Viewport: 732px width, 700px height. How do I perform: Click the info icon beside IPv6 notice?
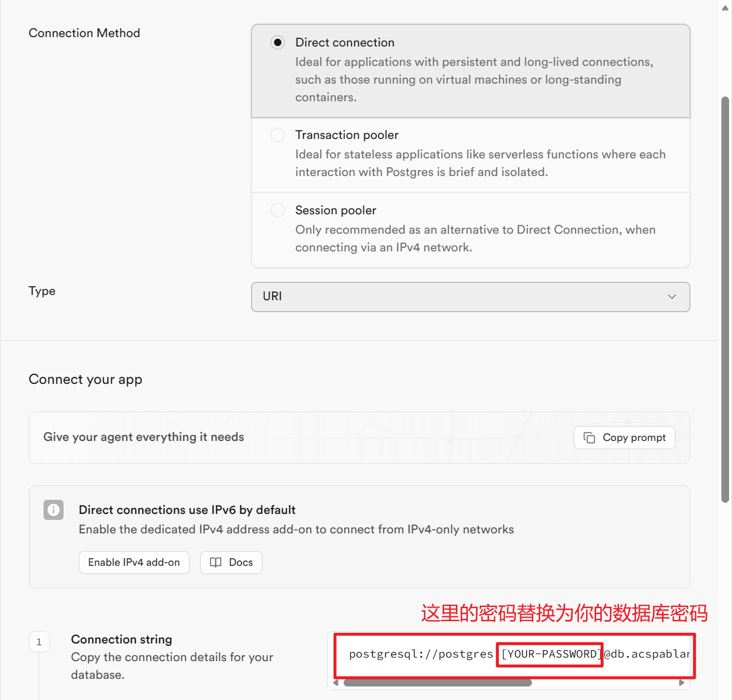point(54,510)
